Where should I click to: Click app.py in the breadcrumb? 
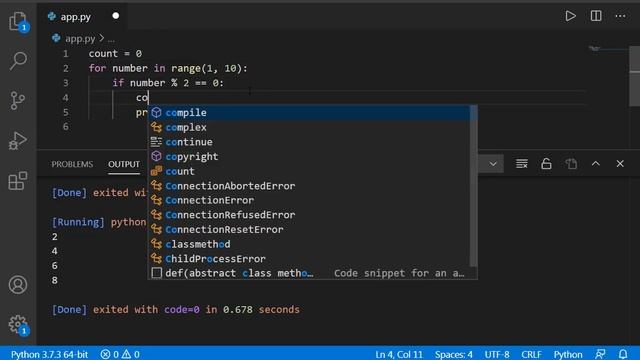[80, 39]
